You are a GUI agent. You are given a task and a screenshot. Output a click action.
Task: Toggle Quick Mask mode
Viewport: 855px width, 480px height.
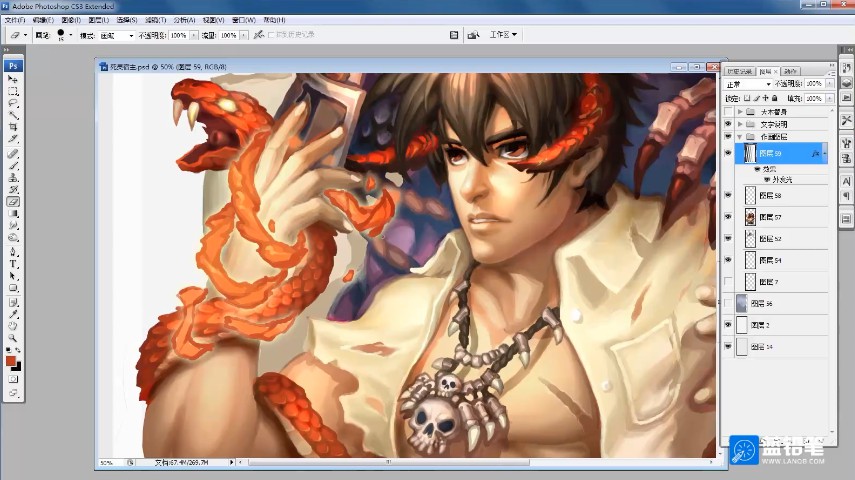(x=13, y=379)
